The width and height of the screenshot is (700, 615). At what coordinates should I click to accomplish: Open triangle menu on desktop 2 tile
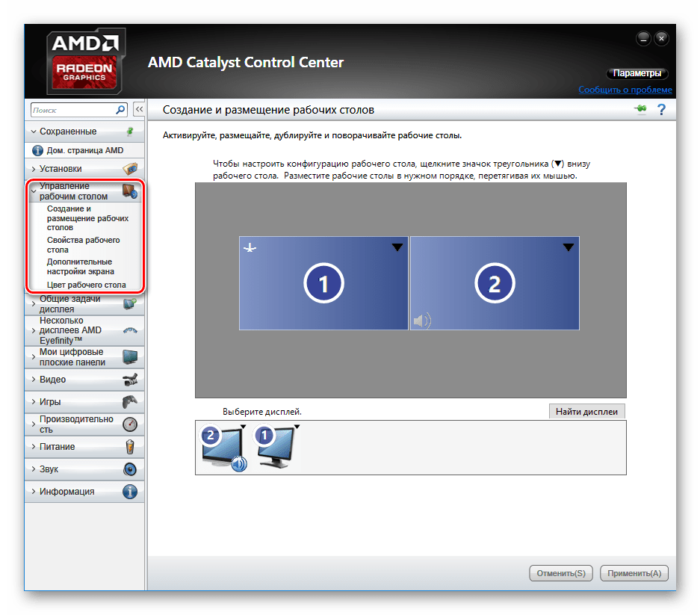click(x=569, y=247)
